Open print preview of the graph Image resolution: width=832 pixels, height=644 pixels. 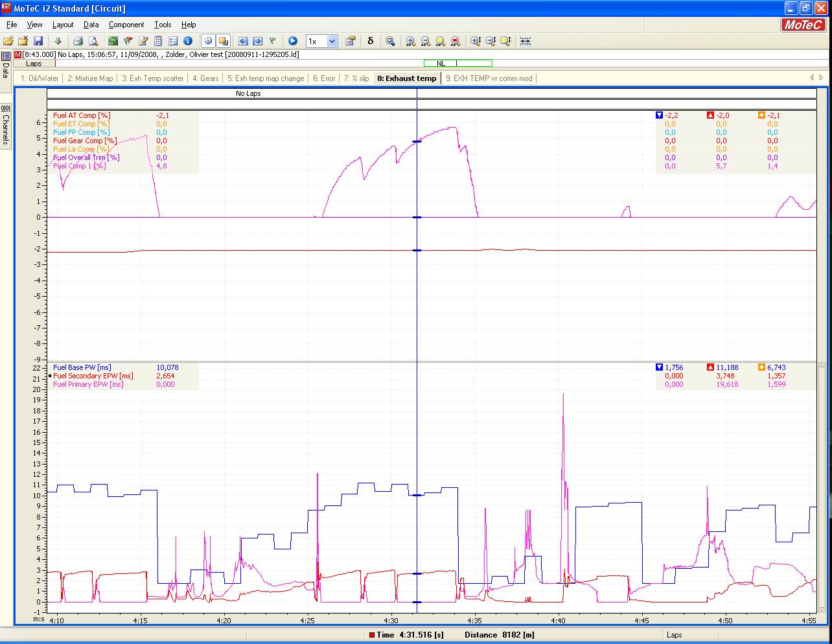pyautogui.click(x=95, y=41)
